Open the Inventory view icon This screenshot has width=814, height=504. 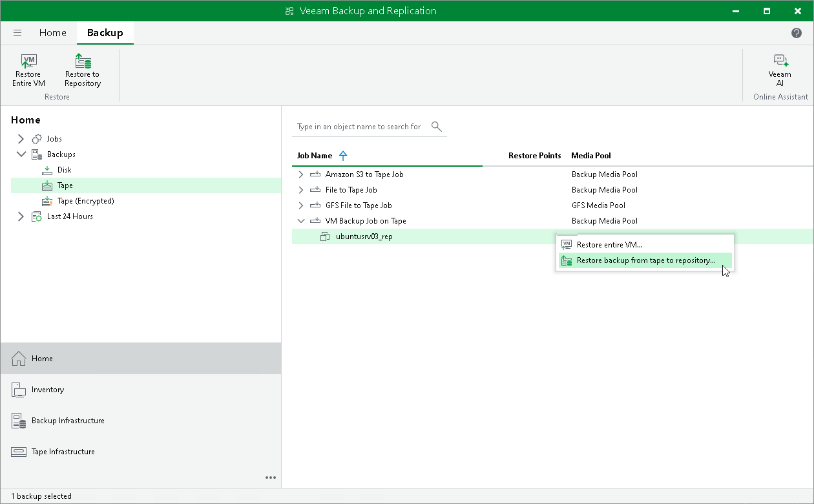pos(17,390)
